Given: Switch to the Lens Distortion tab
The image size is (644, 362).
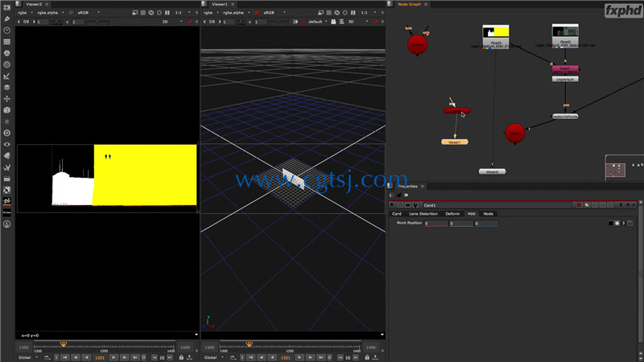Looking at the screenshot, I should pos(423,214).
